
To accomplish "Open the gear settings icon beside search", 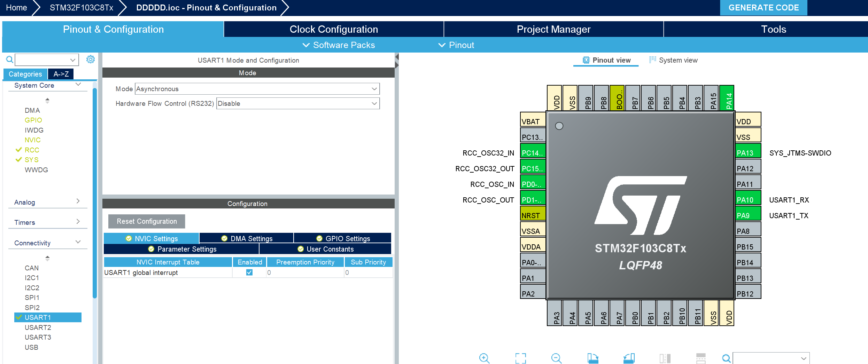I will pyautogui.click(x=91, y=59).
